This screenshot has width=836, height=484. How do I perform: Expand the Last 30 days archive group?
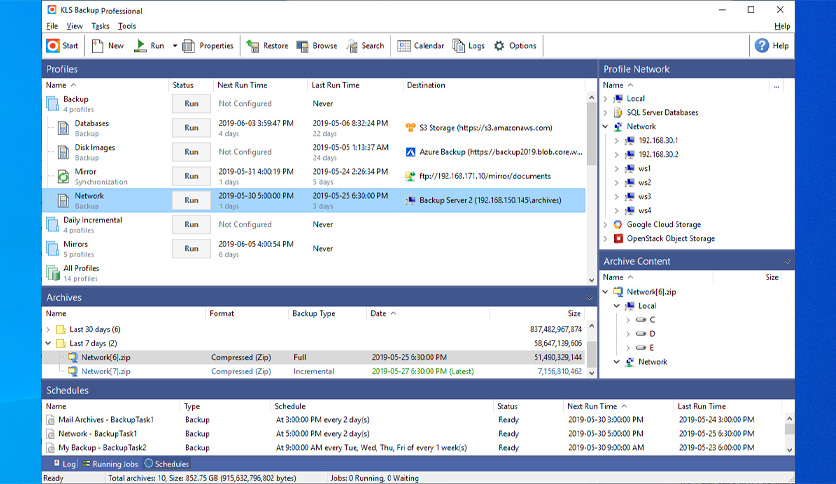point(48,329)
